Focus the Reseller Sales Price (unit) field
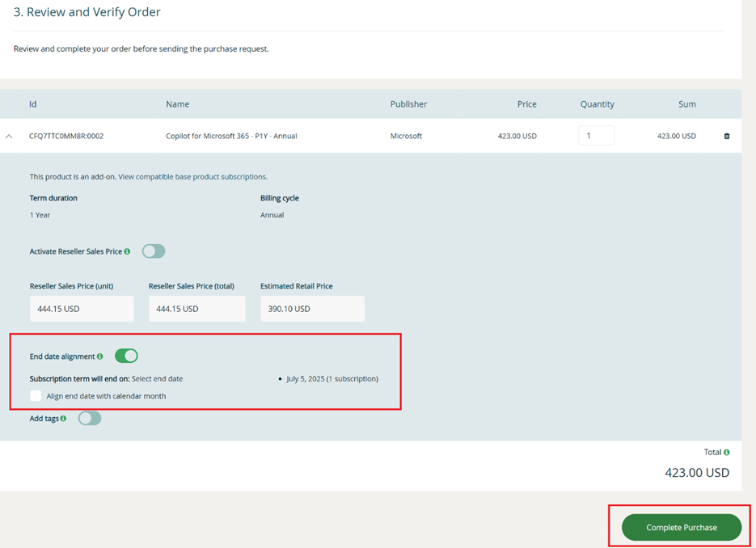This screenshot has width=756, height=548. coord(82,309)
